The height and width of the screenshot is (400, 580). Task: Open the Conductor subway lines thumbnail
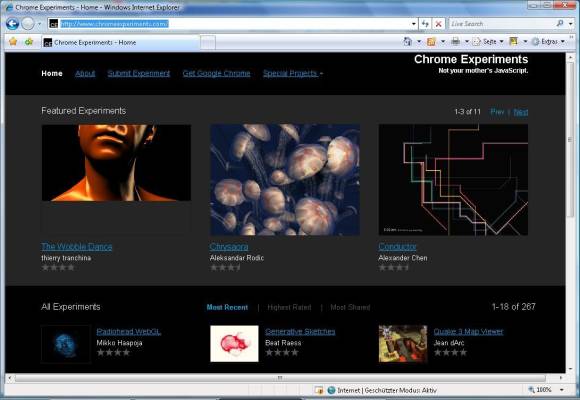point(453,180)
